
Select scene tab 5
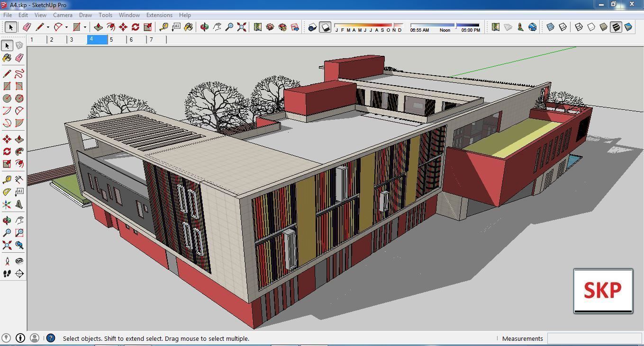click(117, 40)
